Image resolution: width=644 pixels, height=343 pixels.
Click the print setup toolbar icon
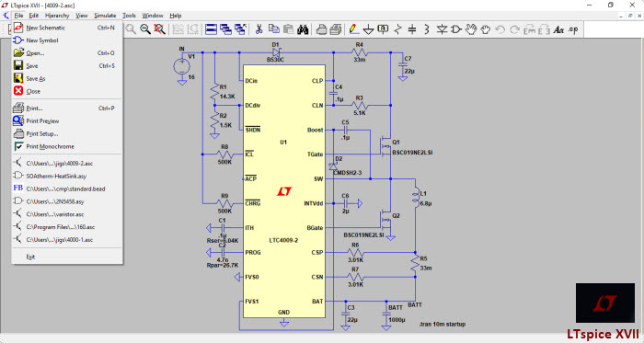[x=322, y=29]
